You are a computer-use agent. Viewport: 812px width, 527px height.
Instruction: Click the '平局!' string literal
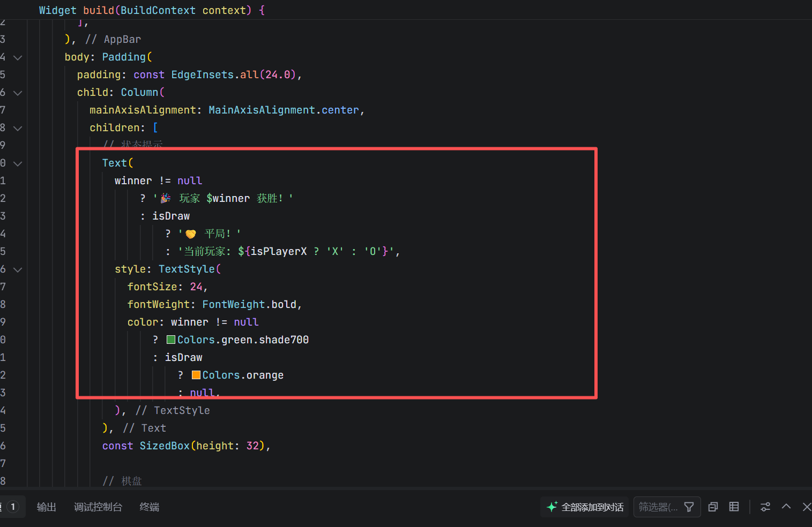pos(210,234)
